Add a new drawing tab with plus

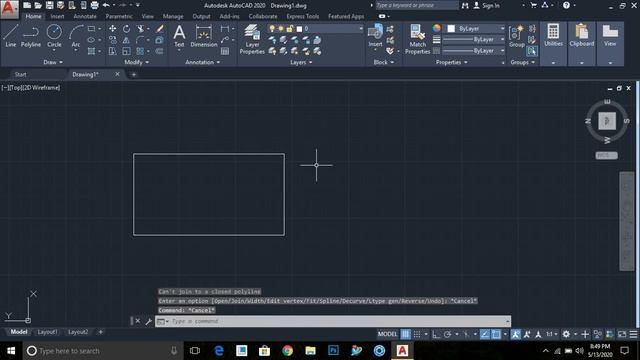click(x=133, y=74)
